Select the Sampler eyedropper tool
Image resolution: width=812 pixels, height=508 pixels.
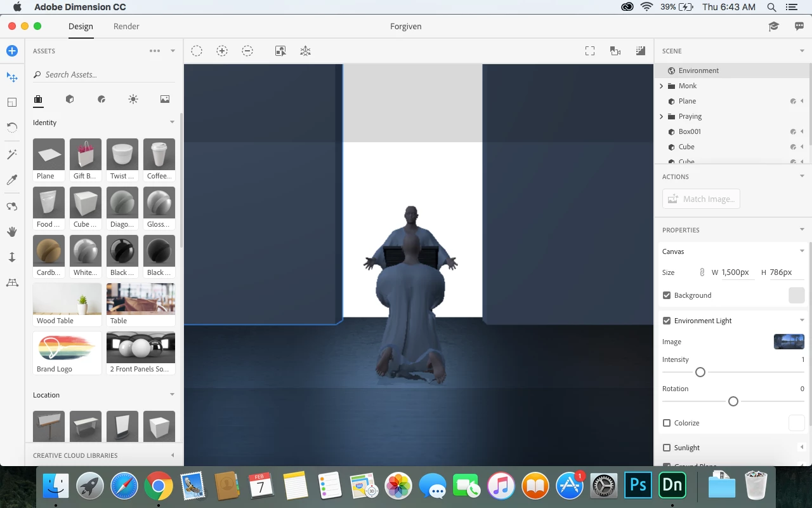point(12,180)
